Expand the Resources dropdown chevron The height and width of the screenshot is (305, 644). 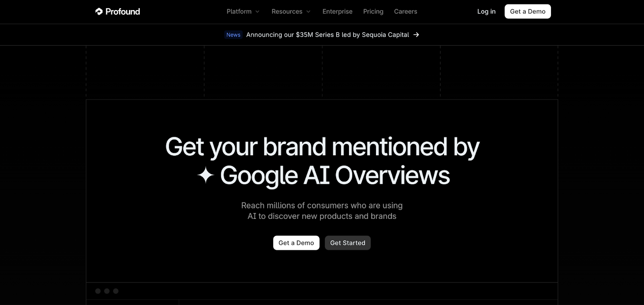(308, 12)
